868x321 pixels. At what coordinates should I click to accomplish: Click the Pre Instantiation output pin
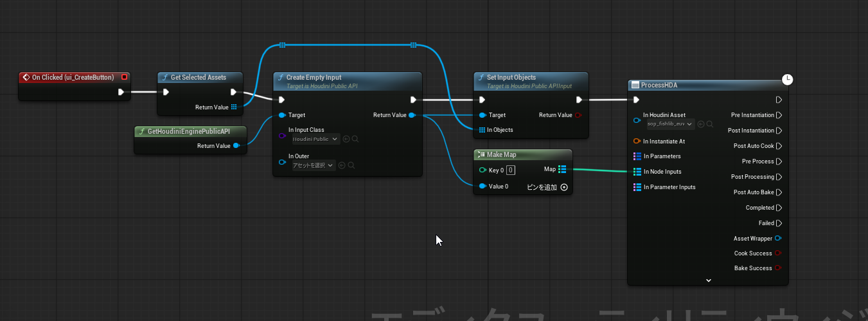pyautogui.click(x=779, y=115)
